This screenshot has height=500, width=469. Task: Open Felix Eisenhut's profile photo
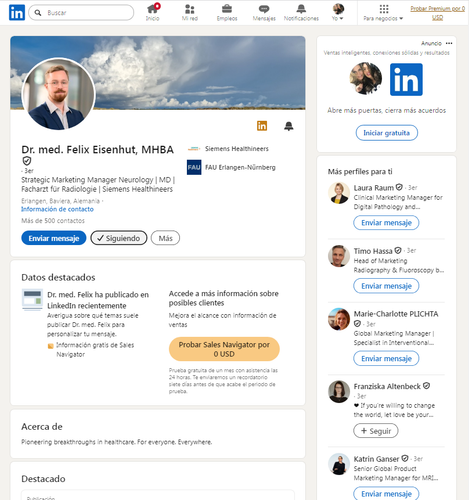(59, 94)
